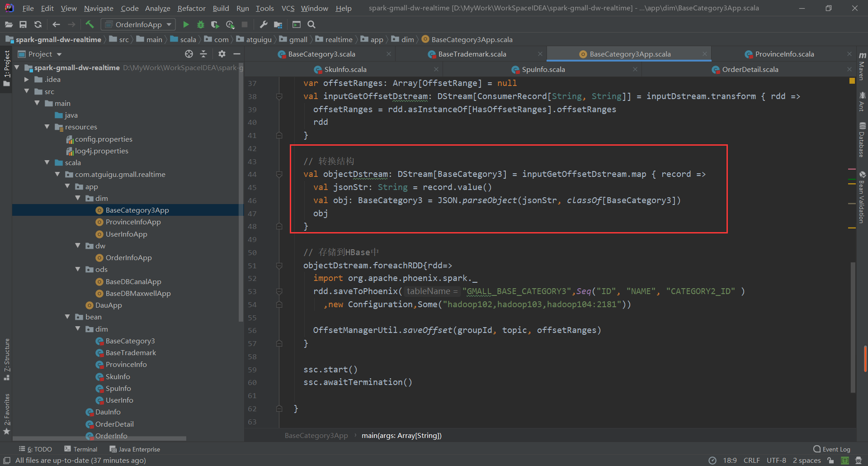Start debugging with the bug icon
868x466 pixels.
(x=200, y=24)
